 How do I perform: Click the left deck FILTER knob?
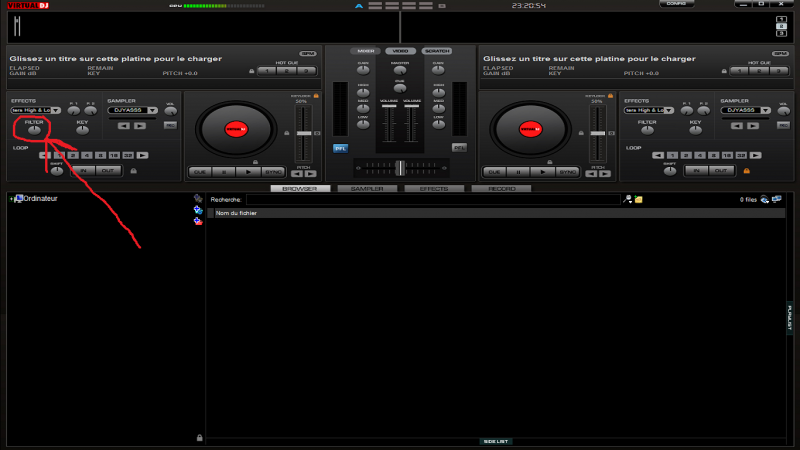(x=35, y=130)
